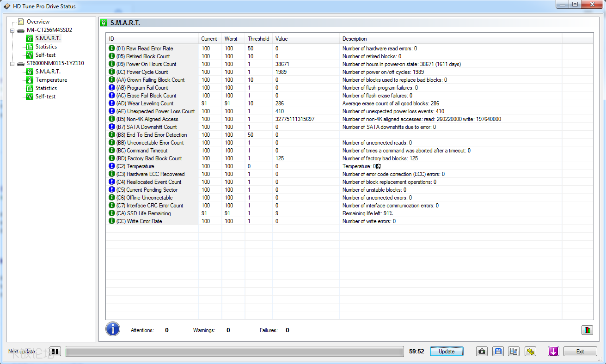The image size is (606, 364).
Task: Collapse the M4-CT256M4SSD2 drive branch
Action: point(12,30)
